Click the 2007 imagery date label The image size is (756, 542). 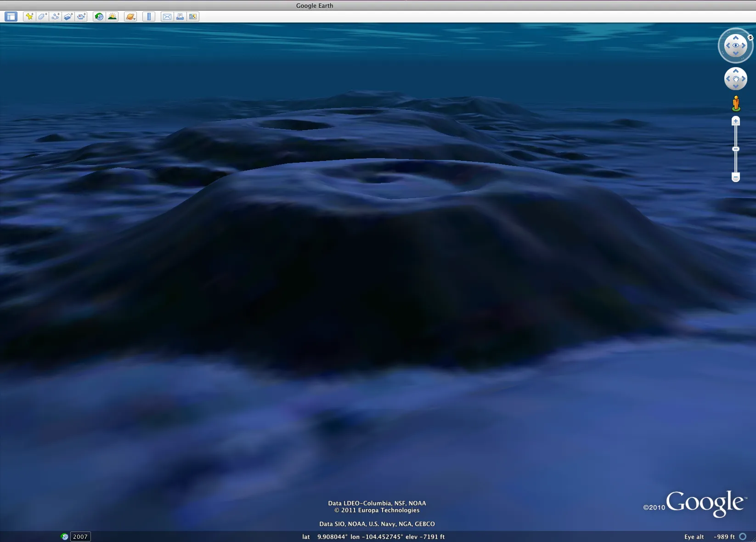[x=80, y=536]
